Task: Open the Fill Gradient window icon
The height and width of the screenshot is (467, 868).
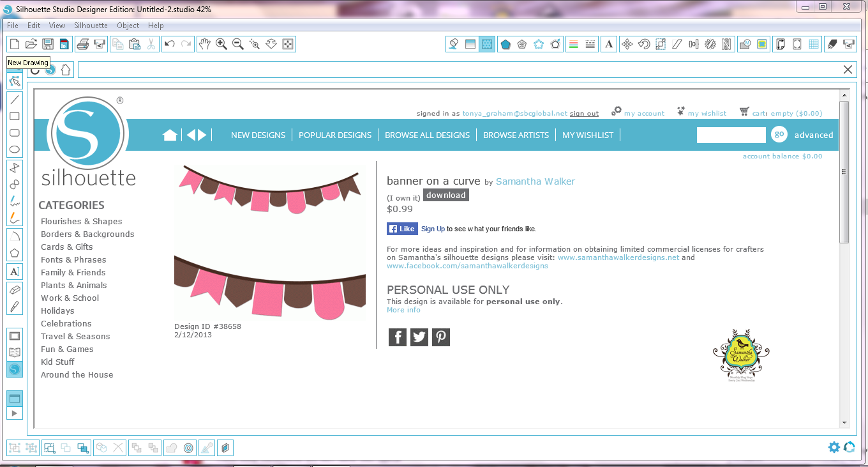Action: click(x=470, y=44)
